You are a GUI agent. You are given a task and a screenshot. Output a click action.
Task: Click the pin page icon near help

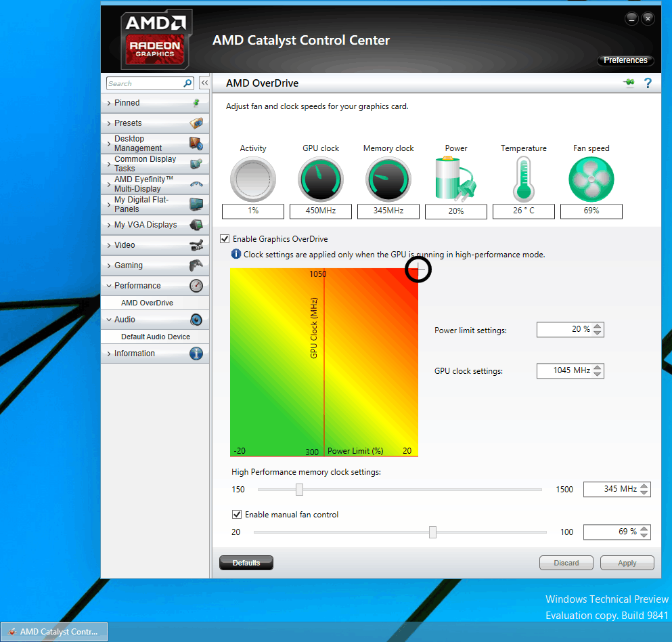pyautogui.click(x=629, y=83)
